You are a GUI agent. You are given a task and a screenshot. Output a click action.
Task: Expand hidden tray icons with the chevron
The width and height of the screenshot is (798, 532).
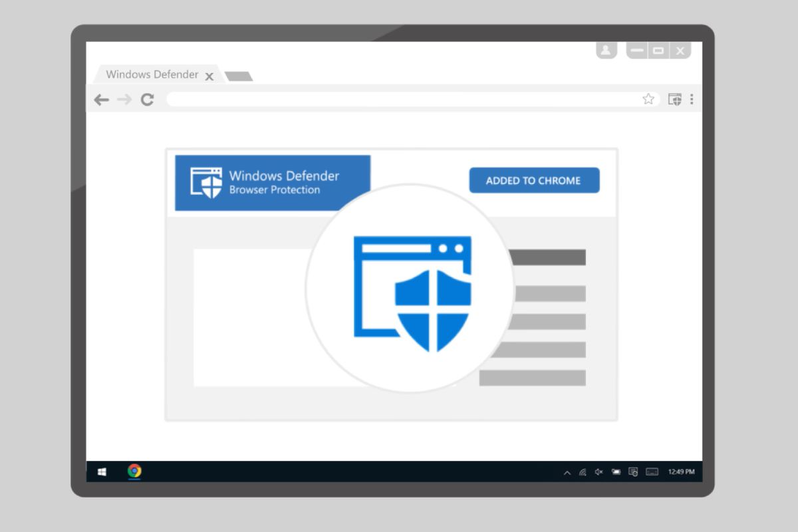[x=567, y=471]
